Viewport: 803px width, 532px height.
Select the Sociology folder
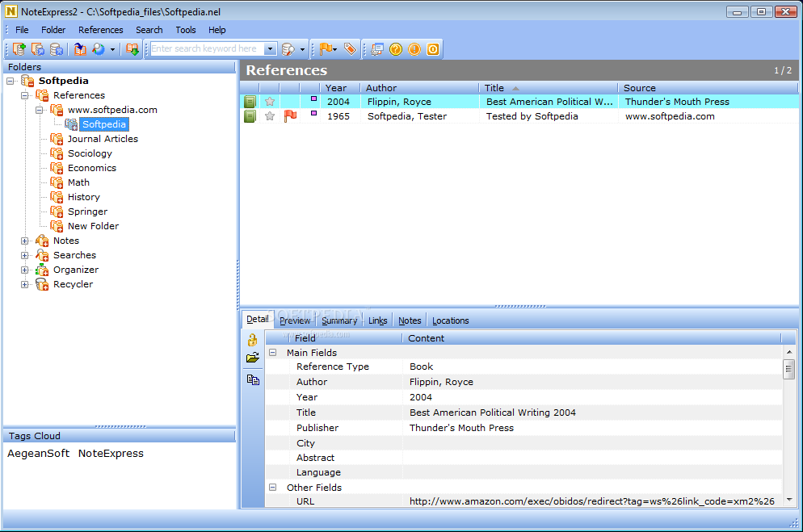pyautogui.click(x=90, y=153)
